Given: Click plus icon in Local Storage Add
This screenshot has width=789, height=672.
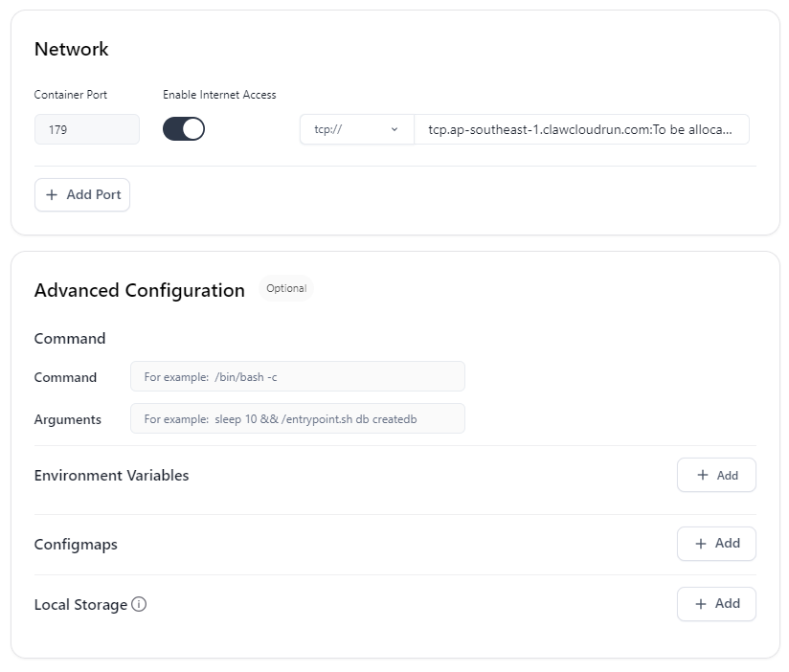Looking at the screenshot, I should click(701, 604).
